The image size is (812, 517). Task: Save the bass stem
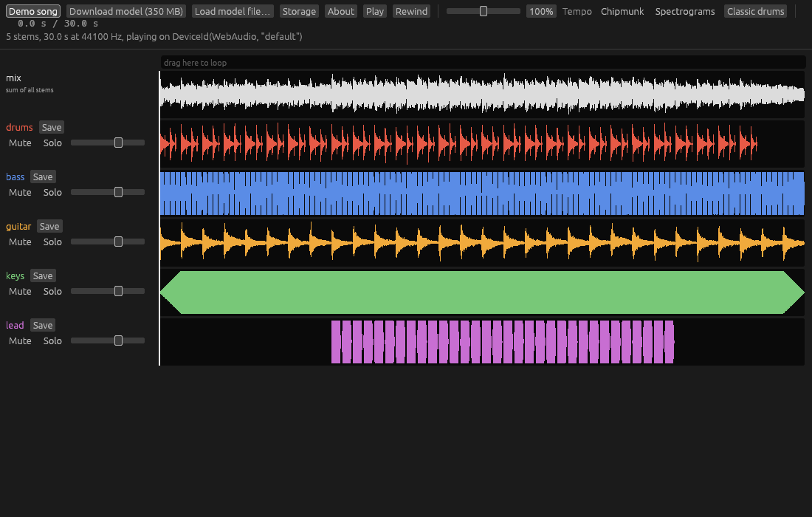[x=43, y=177]
